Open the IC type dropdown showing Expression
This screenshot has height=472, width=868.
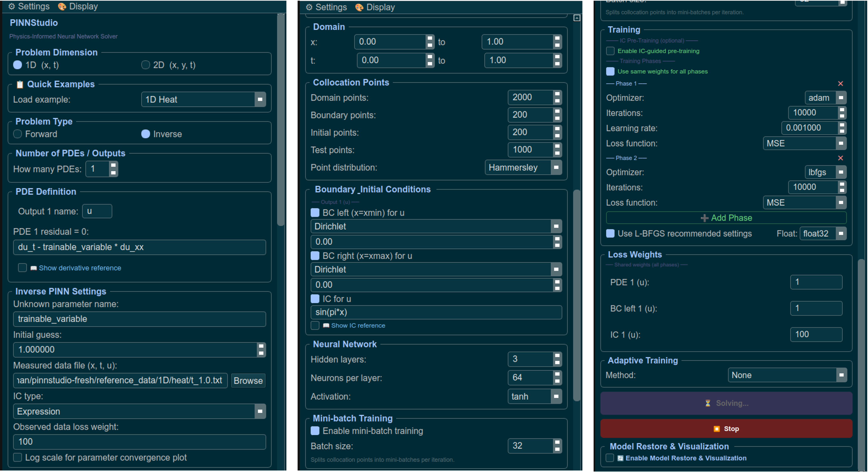pyautogui.click(x=140, y=411)
